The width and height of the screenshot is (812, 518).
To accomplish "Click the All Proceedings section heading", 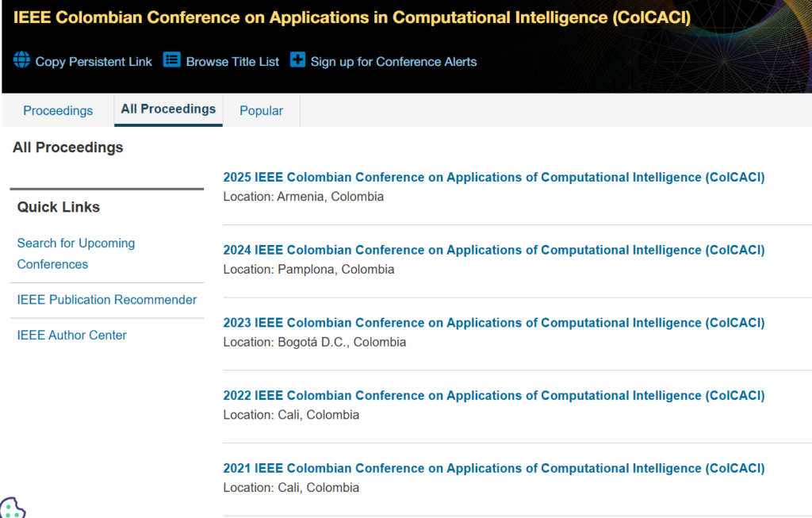I will (x=68, y=148).
